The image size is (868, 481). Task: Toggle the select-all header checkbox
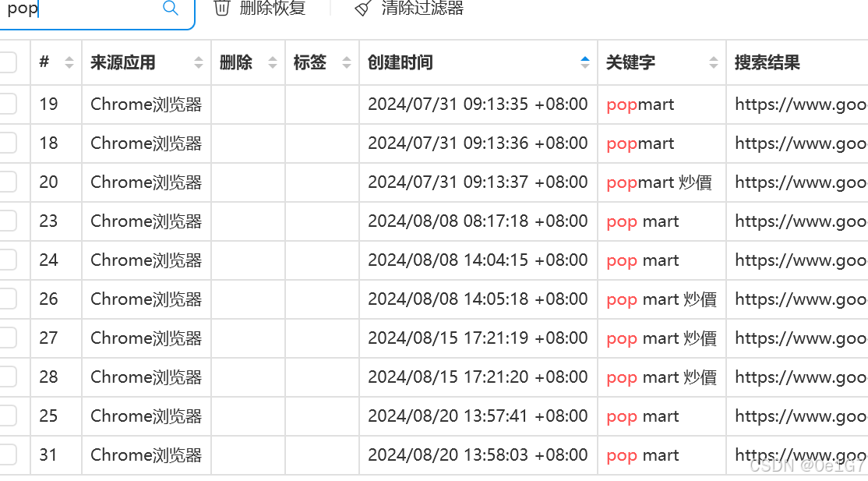7,62
